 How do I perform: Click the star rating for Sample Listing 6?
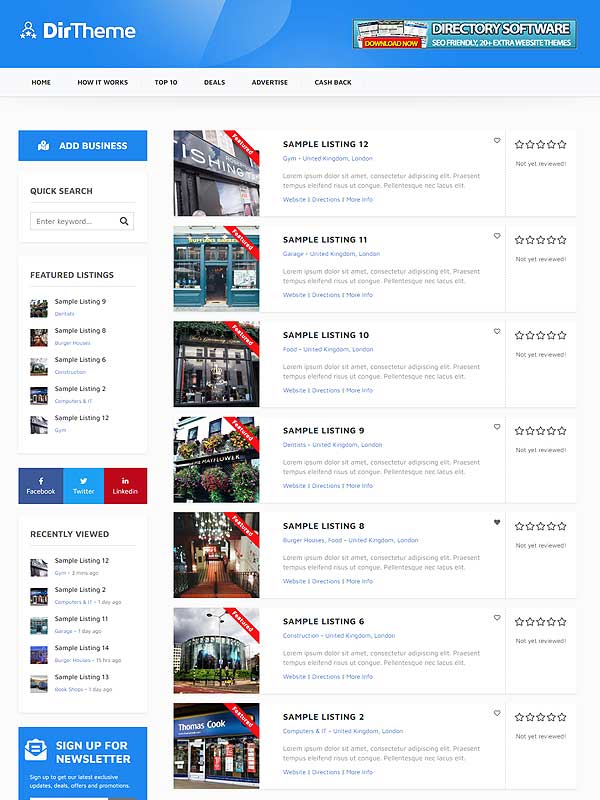point(540,622)
